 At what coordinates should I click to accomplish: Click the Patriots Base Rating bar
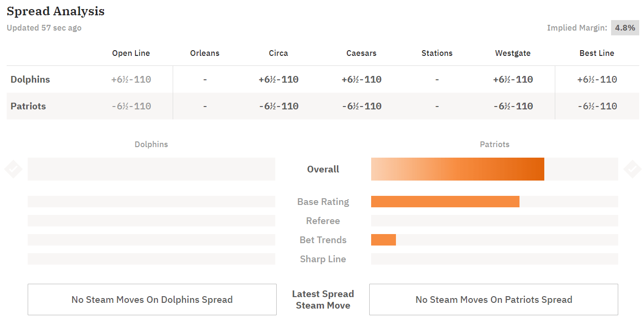445,202
